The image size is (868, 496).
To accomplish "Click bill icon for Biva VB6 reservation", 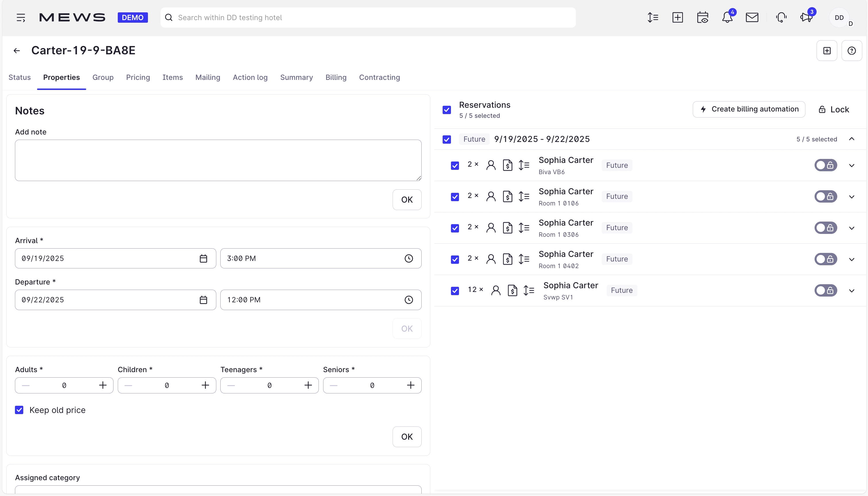I will point(508,166).
